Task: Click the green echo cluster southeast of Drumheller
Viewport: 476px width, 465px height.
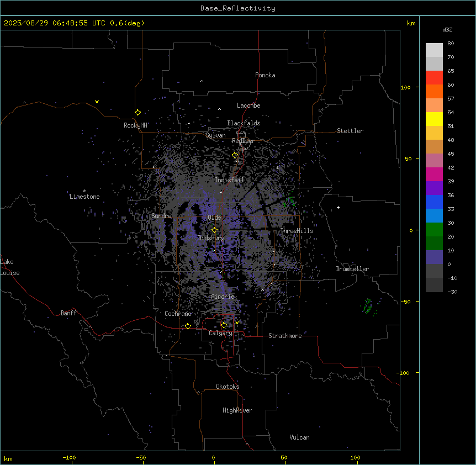Action: click(x=368, y=307)
